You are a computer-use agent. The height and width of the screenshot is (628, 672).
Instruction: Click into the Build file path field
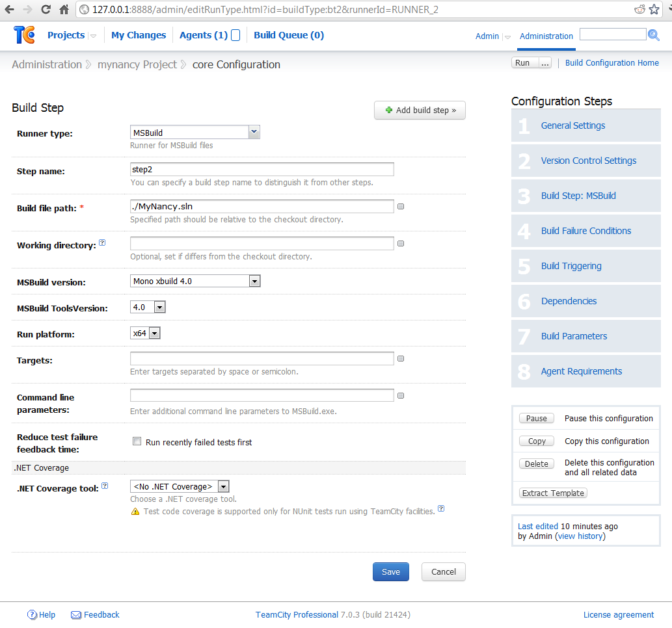coord(262,207)
